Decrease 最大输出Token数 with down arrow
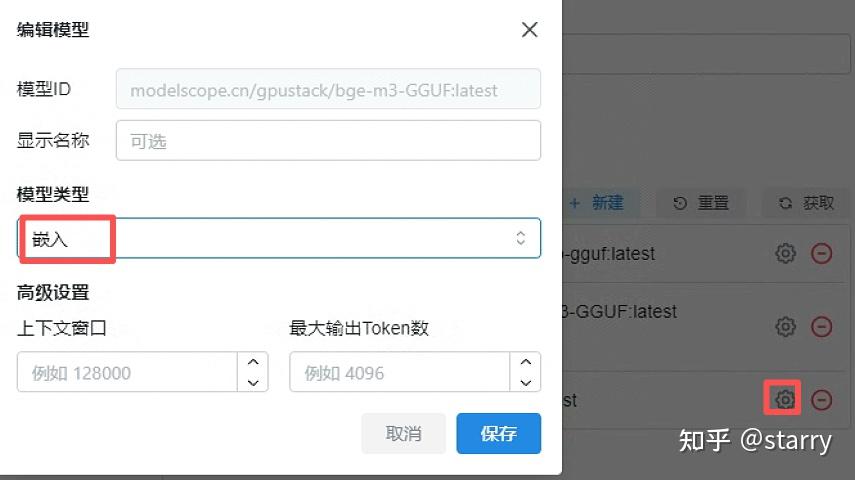The height and width of the screenshot is (480, 855). [x=526, y=382]
